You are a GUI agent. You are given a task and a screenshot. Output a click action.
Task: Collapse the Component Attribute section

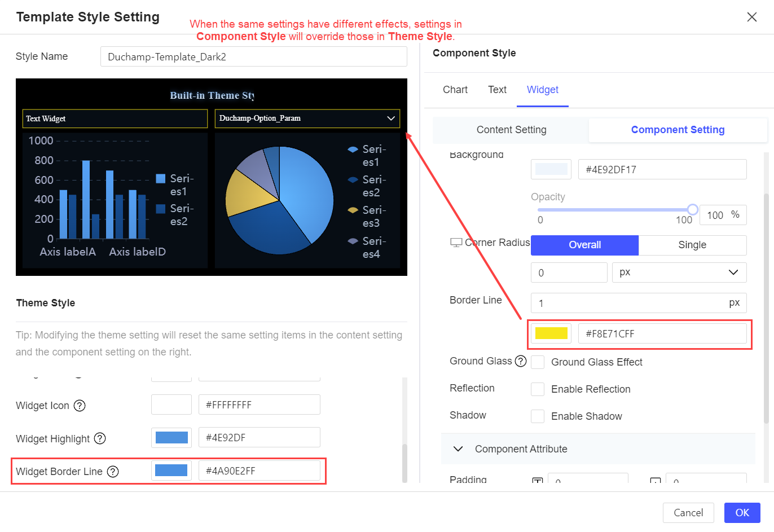[458, 449]
